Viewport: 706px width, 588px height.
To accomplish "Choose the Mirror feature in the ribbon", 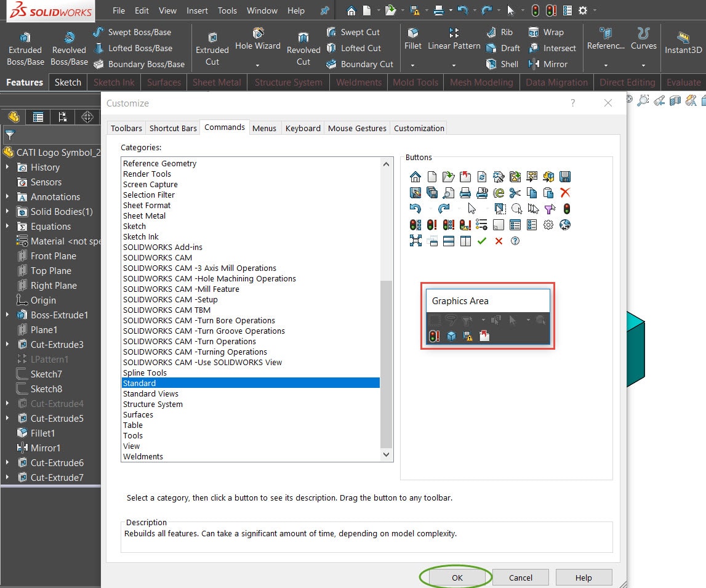I will pyautogui.click(x=548, y=64).
